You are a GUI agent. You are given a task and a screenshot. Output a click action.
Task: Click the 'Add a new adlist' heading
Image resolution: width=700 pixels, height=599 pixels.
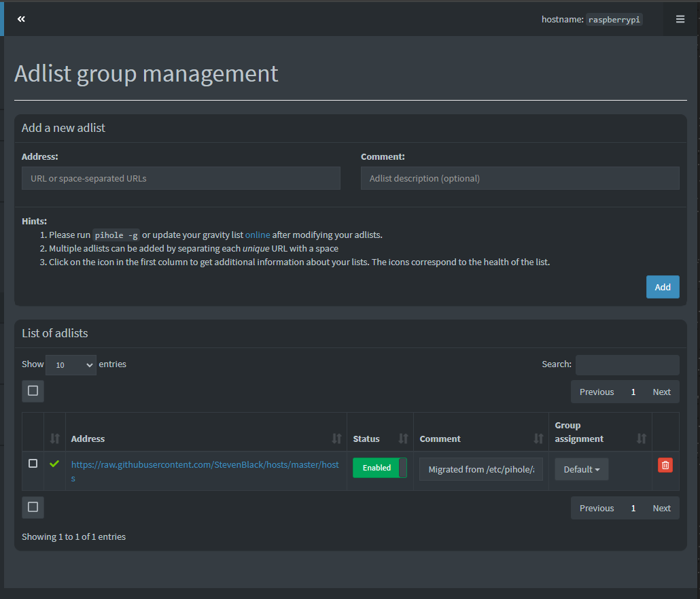pos(63,128)
